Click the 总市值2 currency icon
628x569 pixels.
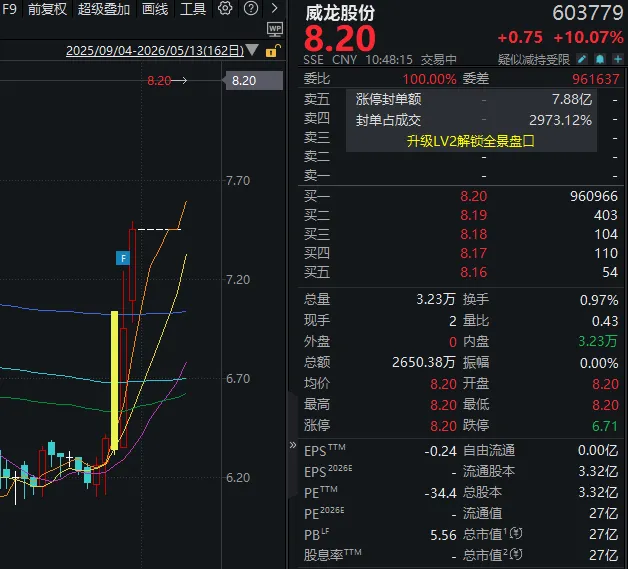pyautogui.click(x=517, y=554)
